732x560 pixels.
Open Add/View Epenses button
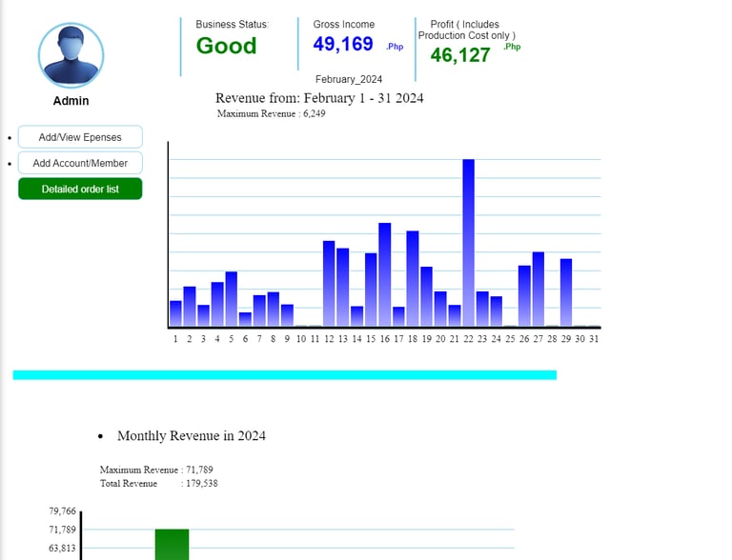coord(80,137)
